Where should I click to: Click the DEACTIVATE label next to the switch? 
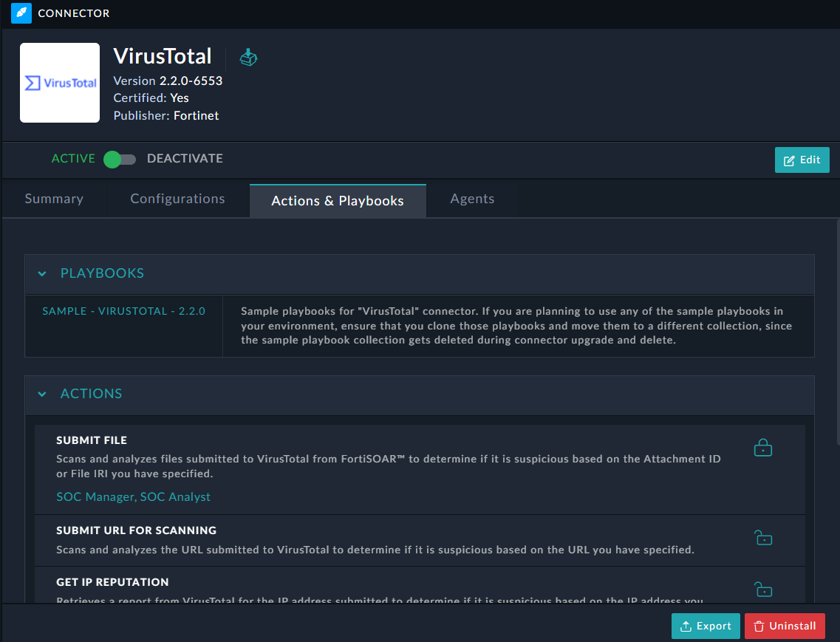click(x=185, y=159)
